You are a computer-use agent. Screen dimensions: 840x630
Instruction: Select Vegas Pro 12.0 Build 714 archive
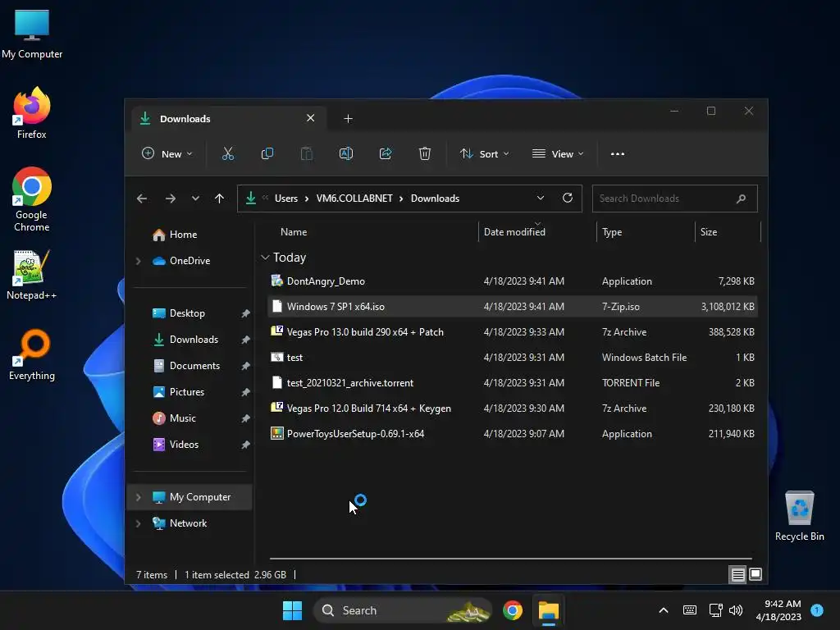(512, 409)
